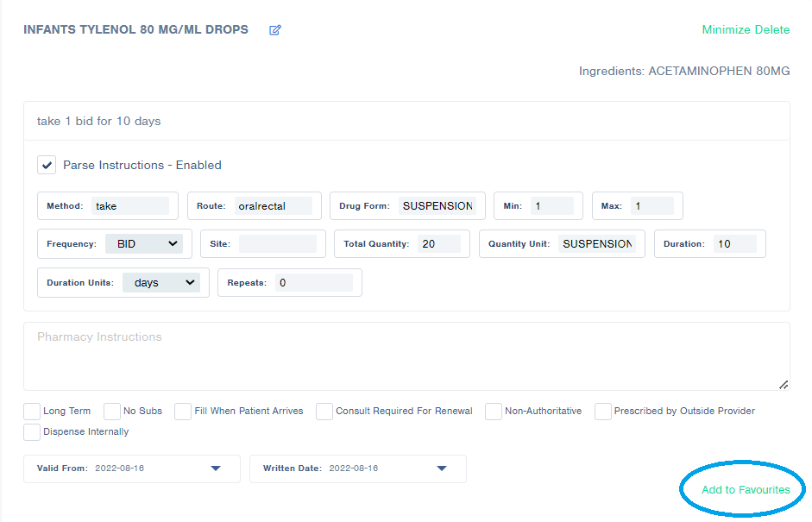812x522 pixels.
Task: Disable Parse Instructions checkbox
Action: (47, 164)
